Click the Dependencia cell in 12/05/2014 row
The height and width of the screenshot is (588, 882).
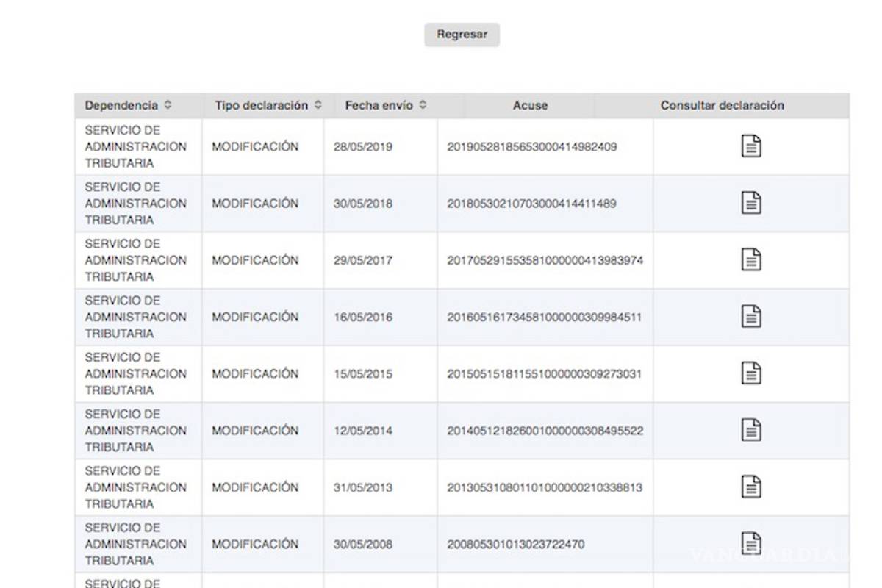point(136,431)
